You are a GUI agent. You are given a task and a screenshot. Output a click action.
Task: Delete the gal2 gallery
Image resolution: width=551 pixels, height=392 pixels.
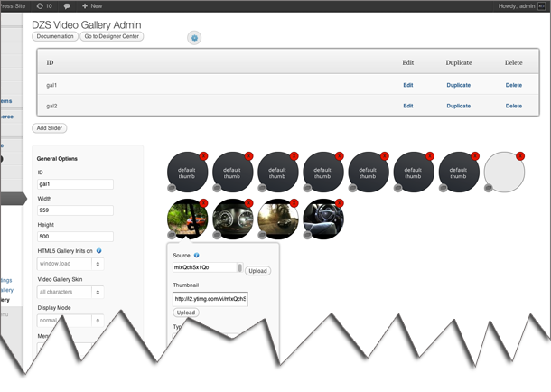click(513, 106)
